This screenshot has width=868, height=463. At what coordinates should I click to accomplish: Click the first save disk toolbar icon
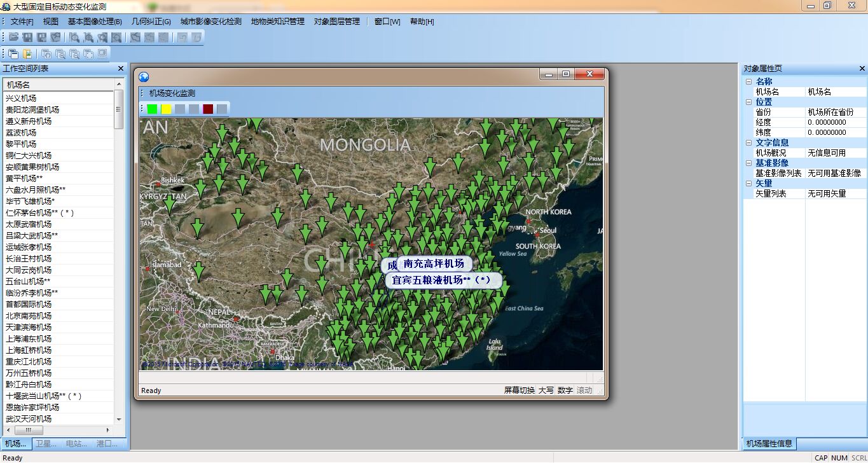coord(27,38)
